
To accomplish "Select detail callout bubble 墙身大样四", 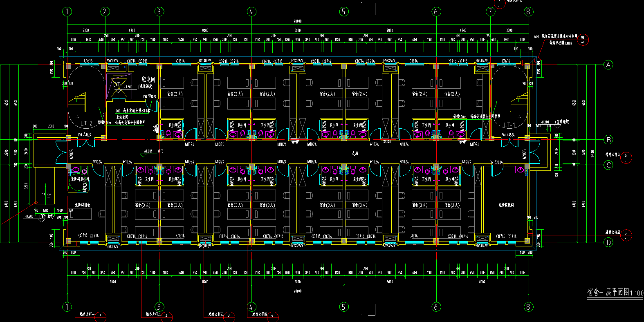I will click(x=272, y=316).
